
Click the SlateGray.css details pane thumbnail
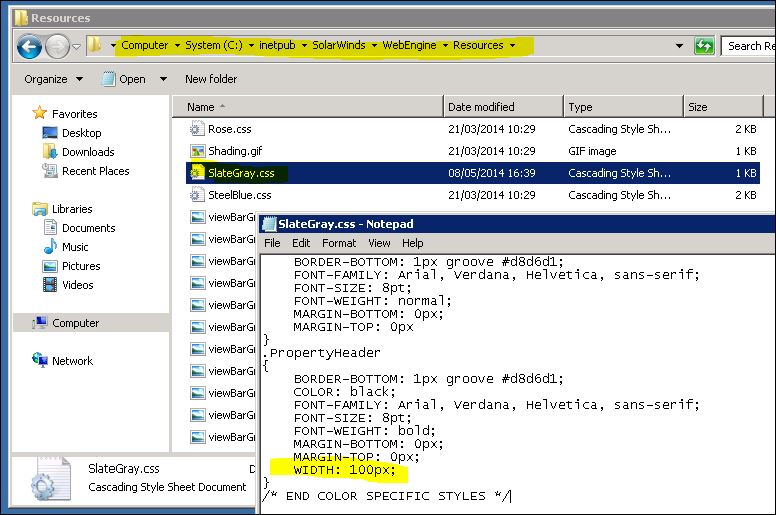point(51,480)
